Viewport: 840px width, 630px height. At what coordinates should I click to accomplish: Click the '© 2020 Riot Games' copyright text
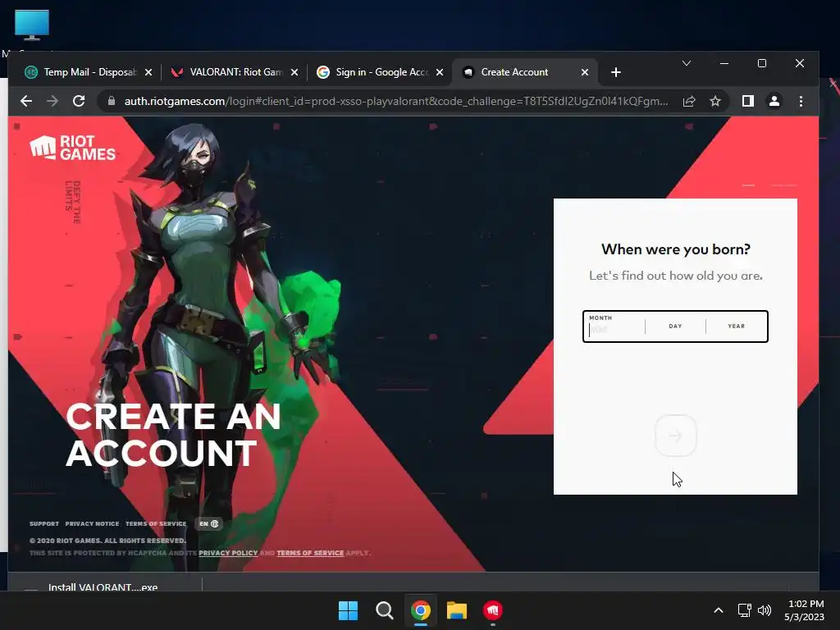(x=107, y=541)
